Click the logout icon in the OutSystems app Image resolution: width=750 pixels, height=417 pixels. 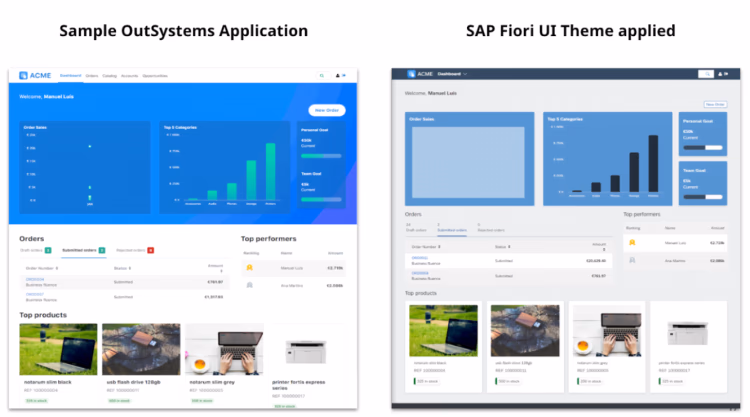point(344,76)
